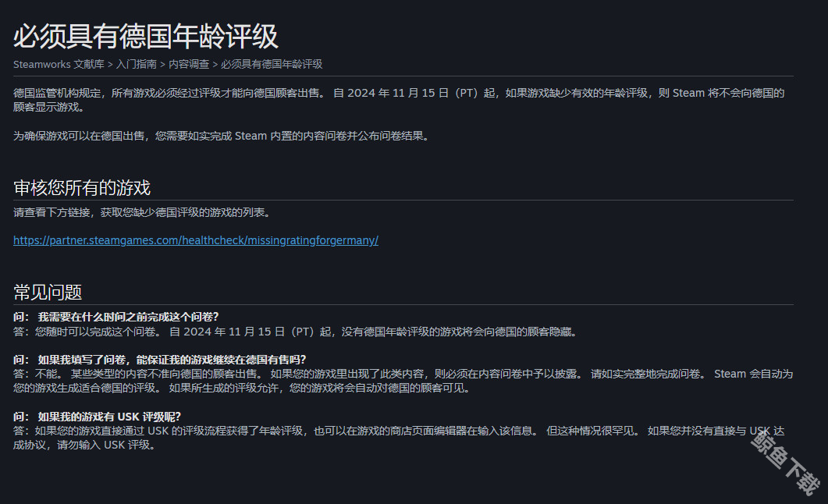Image resolution: width=828 pixels, height=504 pixels.
Task: Open the partner.steamgames.com missingratingforgermany link
Action: pos(196,240)
